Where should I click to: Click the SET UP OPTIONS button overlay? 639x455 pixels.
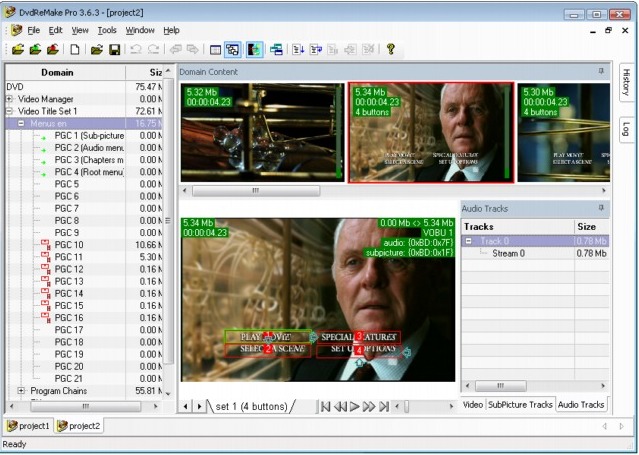click(359, 351)
